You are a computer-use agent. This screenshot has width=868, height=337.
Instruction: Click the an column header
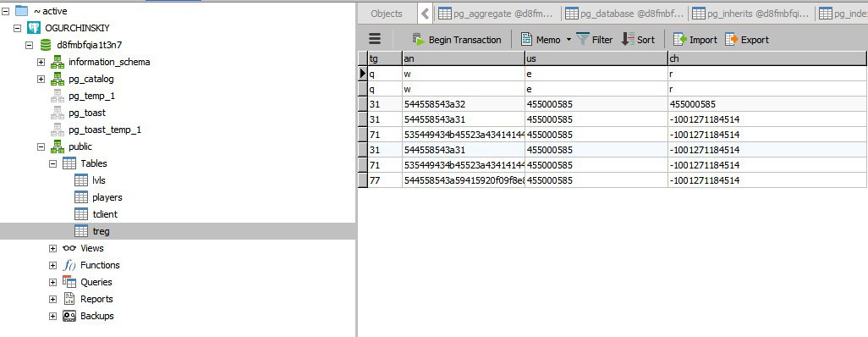pos(464,58)
